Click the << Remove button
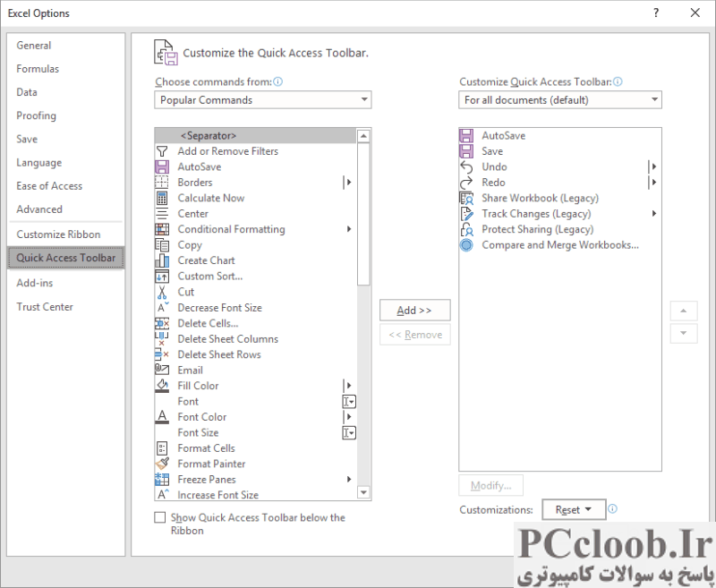716x588 pixels. coord(414,335)
